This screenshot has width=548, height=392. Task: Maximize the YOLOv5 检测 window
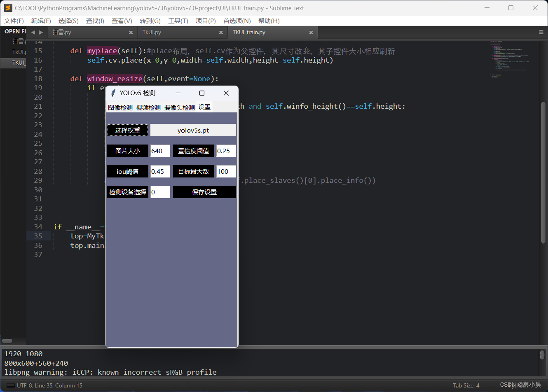point(202,93)
